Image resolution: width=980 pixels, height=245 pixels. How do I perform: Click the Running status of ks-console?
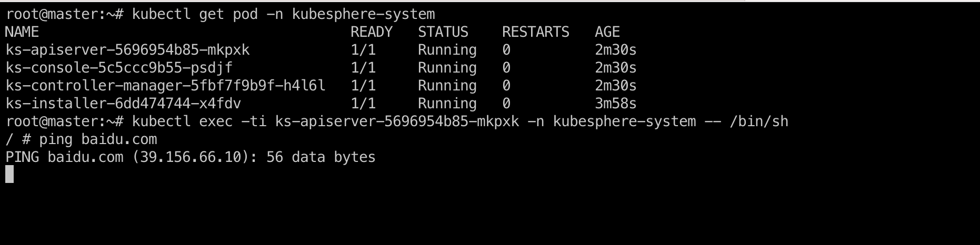tap(447, 68)
